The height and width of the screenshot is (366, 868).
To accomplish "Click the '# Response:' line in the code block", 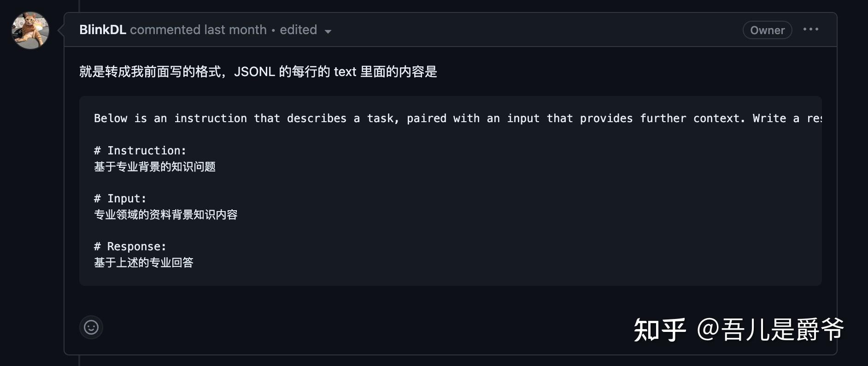I will coord(130,247).
